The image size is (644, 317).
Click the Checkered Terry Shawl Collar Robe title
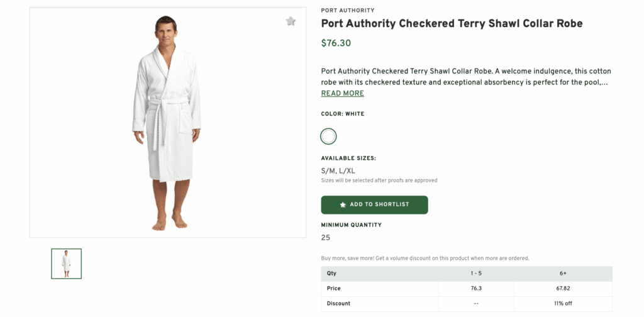click(452, 24)
